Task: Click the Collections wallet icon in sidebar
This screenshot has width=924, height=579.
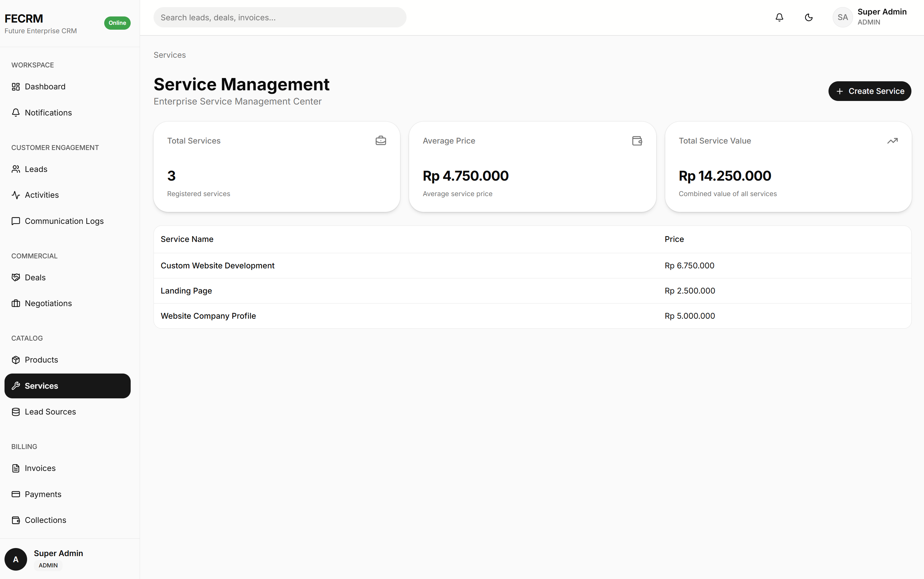Action: (16, 520)
